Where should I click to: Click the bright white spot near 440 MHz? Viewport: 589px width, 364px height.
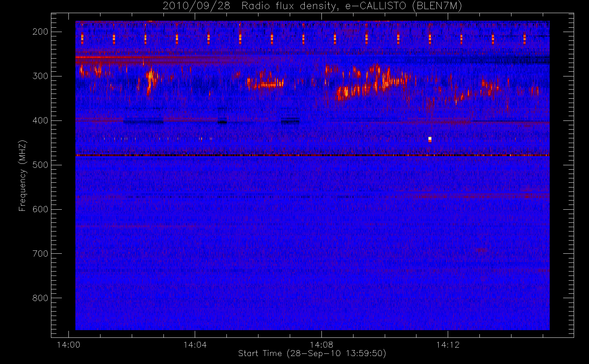[430, 139]
